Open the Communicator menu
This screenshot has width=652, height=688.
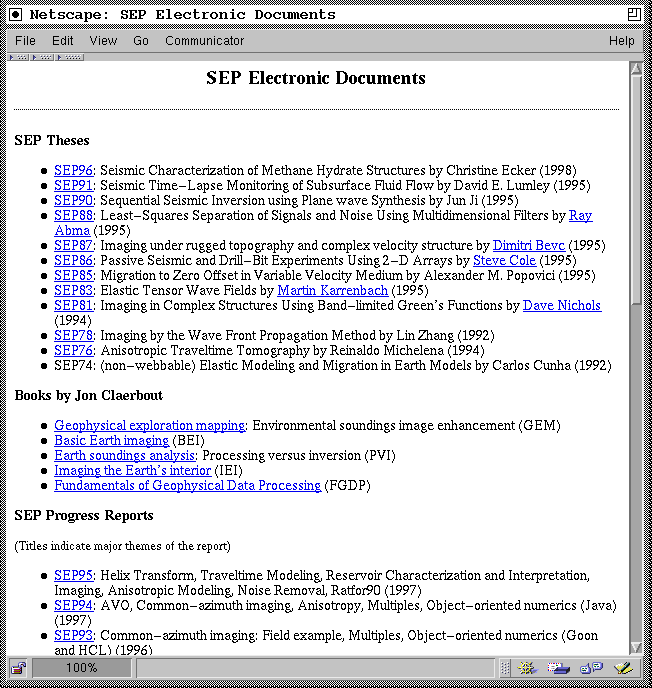[x=204, y=41]
